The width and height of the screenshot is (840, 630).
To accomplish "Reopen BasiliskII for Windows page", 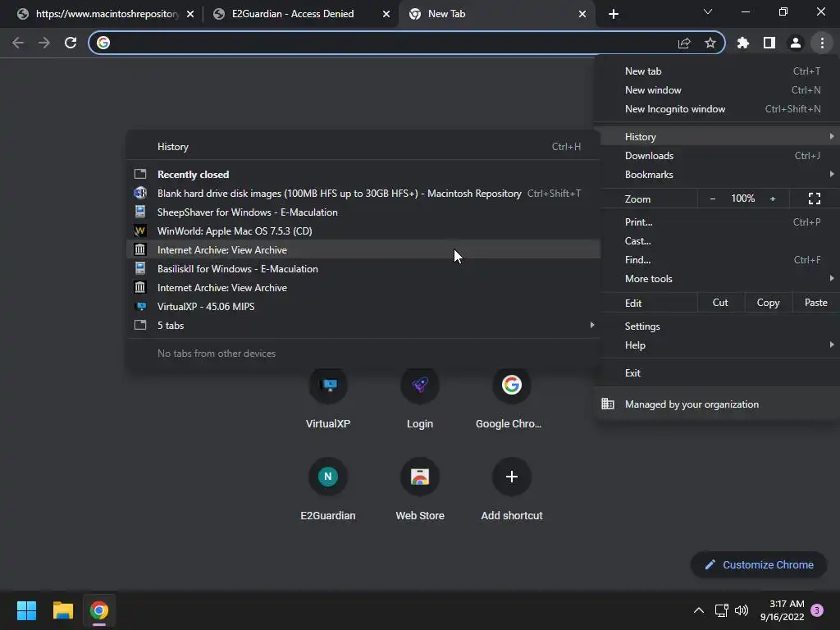I will [x=363, y=268].
